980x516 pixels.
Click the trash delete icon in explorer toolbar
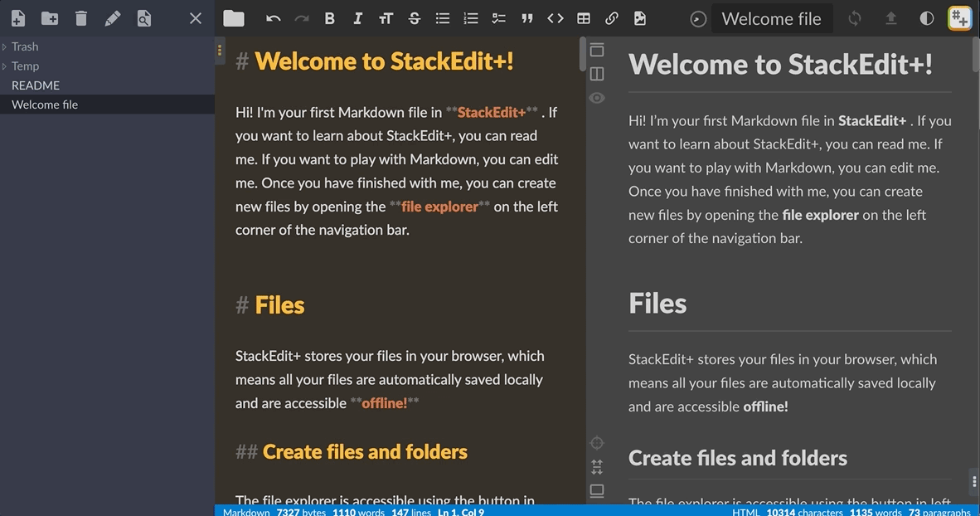tap(80, 18)
